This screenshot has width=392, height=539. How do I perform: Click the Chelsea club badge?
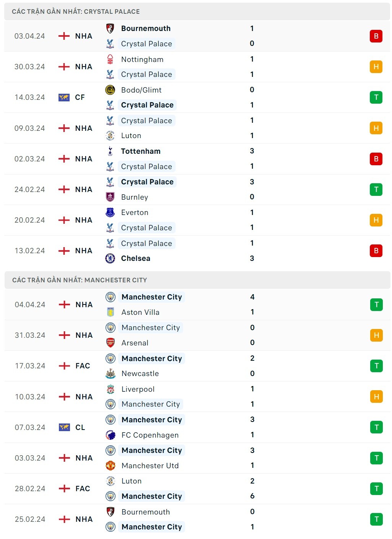(110, 258)
